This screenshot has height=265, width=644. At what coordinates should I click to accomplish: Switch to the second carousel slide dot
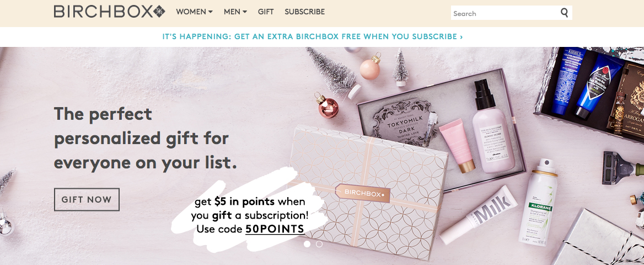point(319,244)
